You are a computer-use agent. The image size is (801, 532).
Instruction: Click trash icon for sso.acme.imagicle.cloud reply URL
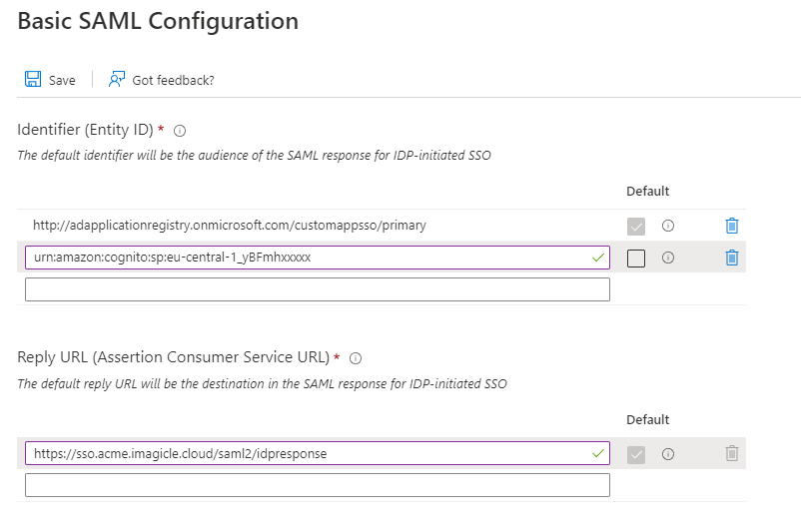click(731, 453)
